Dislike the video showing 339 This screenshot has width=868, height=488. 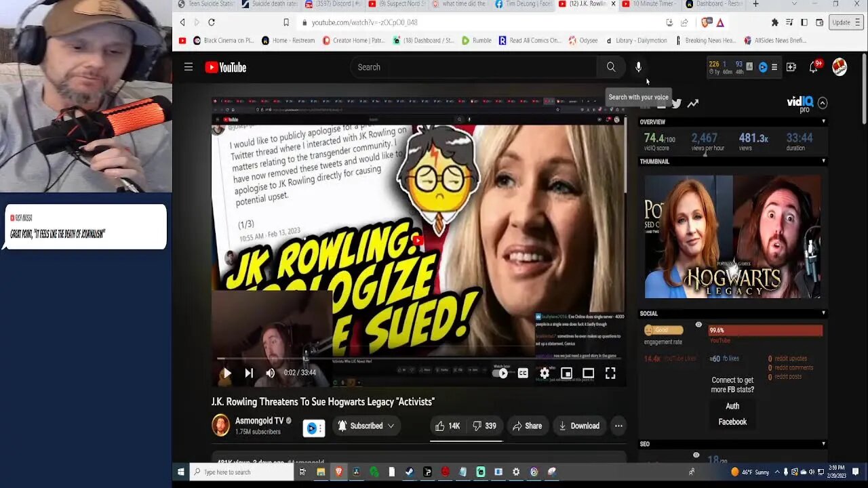[x=485, y=426]
